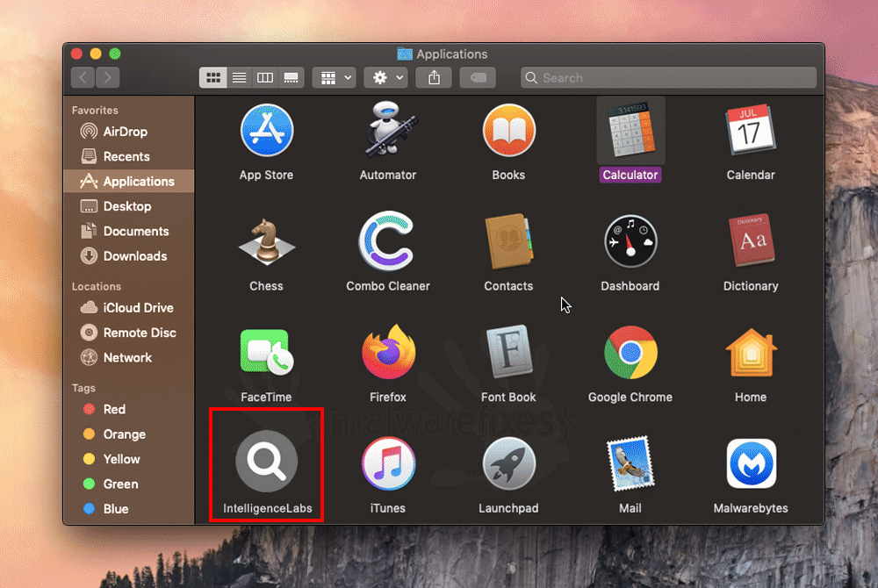Switch to icon view
This screenshot has width=878, height=588.
212,77
